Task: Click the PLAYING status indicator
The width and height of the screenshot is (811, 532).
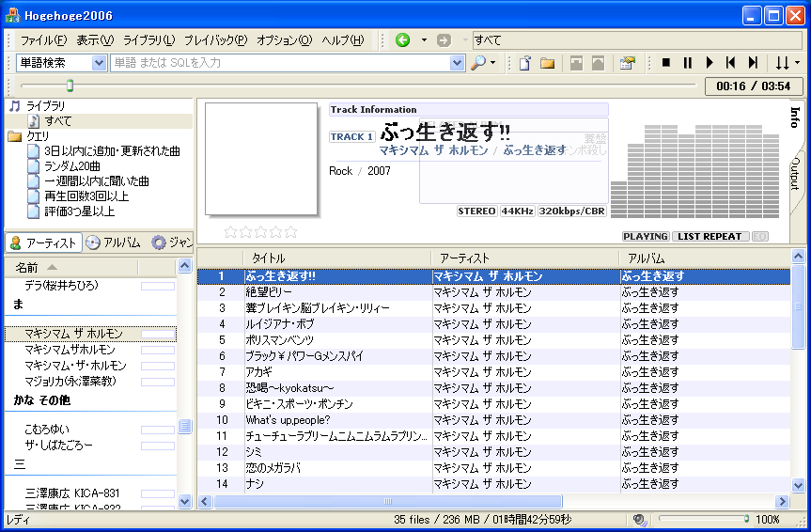Action: coord(646,237)
